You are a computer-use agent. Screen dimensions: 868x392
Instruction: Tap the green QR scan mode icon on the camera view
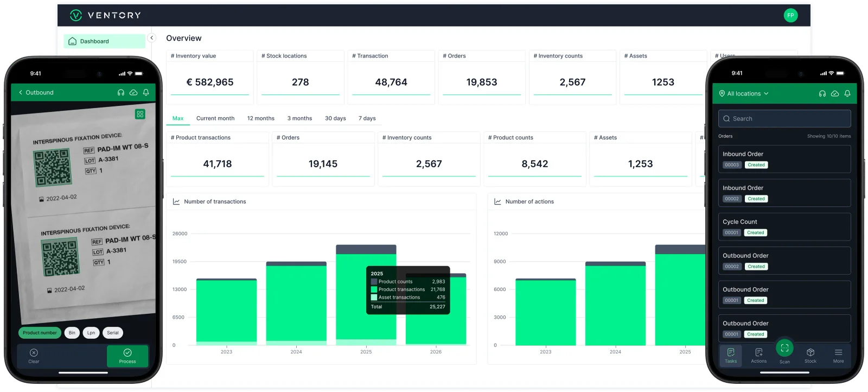coord(140,114)
